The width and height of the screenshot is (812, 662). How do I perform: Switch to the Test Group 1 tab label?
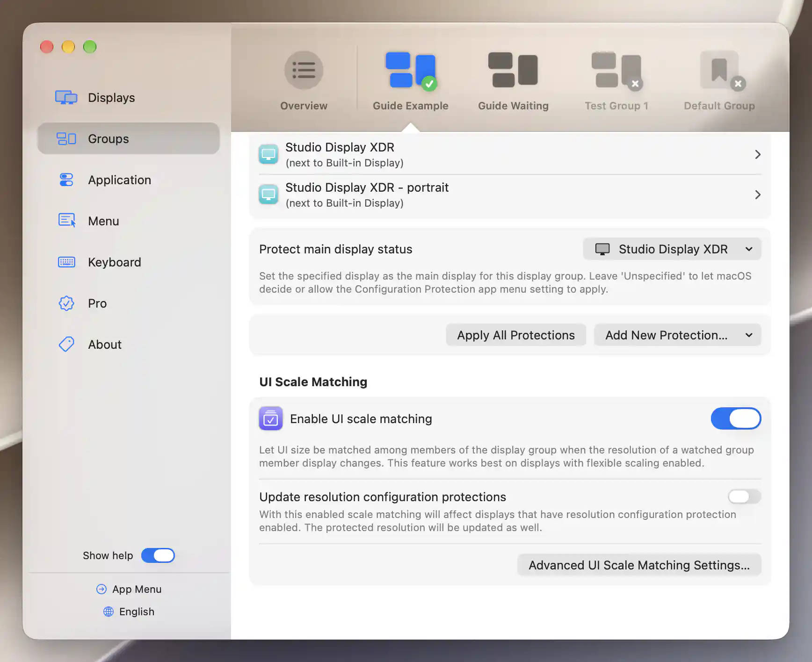(616, 106)
